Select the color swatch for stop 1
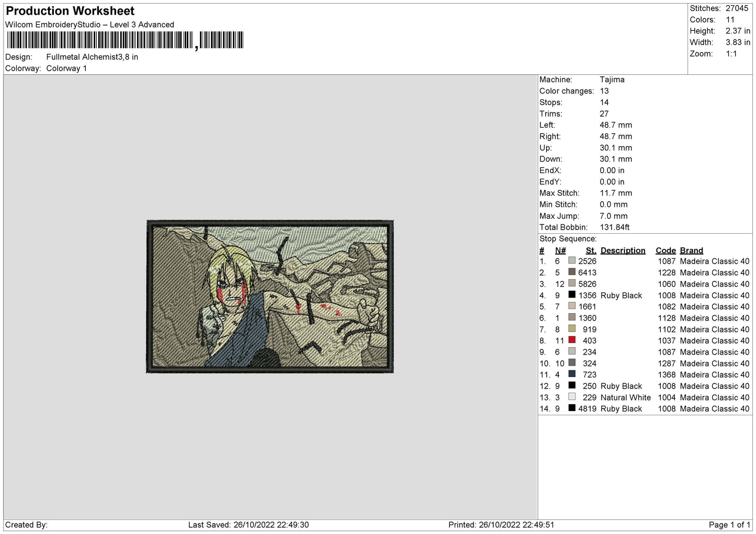 [572, 260]
